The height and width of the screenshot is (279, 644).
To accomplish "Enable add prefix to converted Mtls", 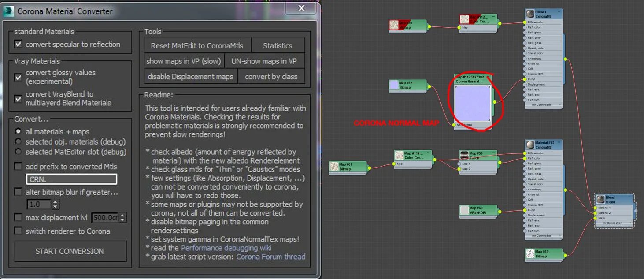I will pyautogui.click(x=18, y=167).
